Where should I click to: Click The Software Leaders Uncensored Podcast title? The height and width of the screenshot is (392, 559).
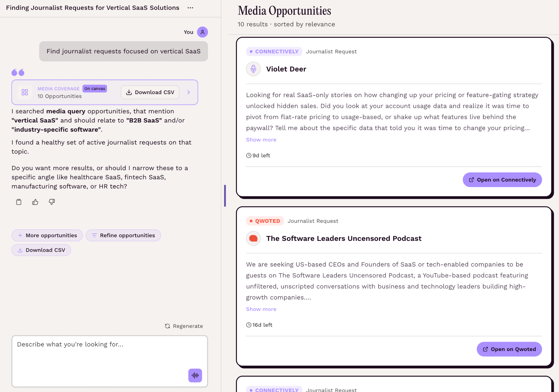(x=344, y=238)
